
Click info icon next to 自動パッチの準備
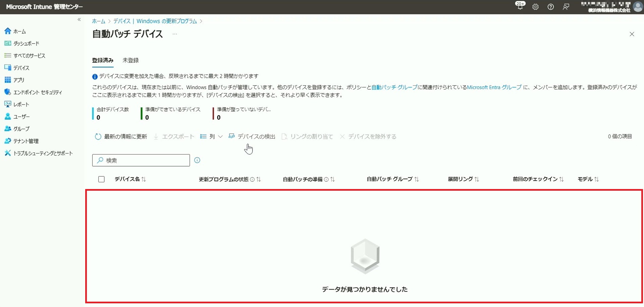click(x=326, y=179)
